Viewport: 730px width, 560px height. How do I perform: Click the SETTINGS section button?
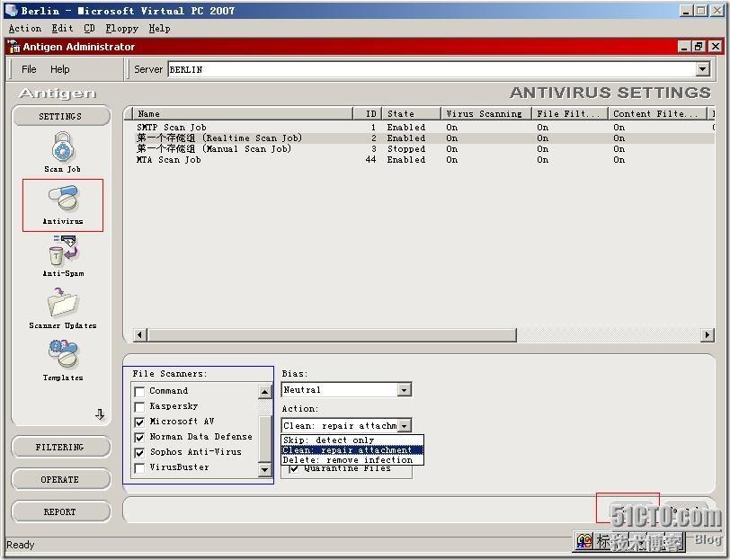[x=61, y=116]
